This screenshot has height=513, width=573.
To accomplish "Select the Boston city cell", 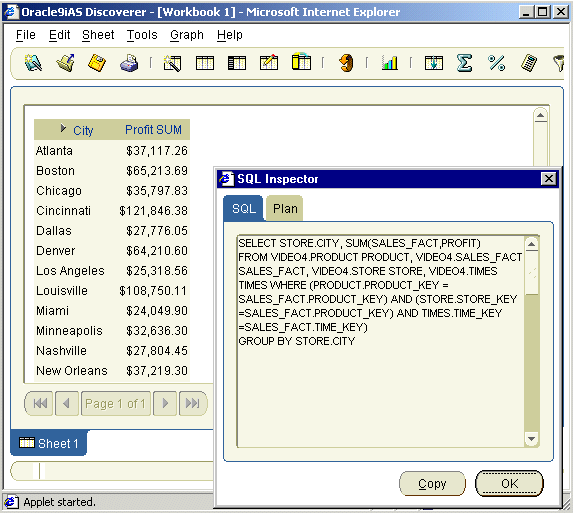I will (55, 171).
